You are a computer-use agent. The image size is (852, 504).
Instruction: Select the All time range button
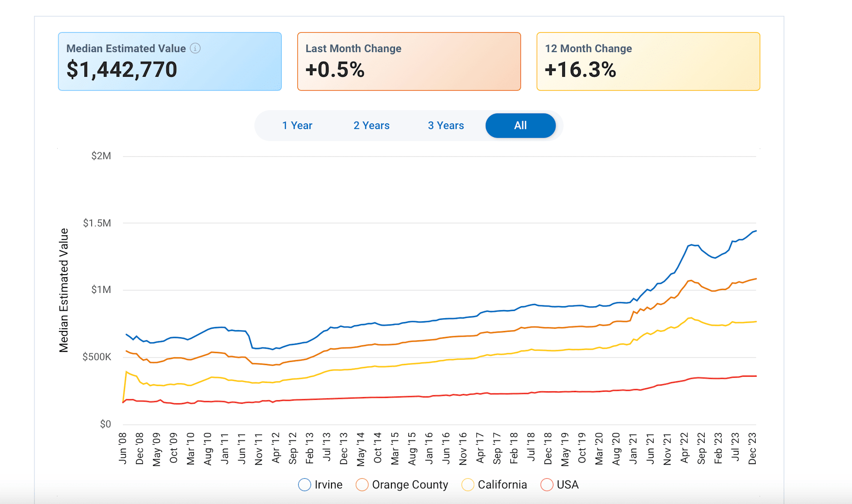tap(520, 126)
